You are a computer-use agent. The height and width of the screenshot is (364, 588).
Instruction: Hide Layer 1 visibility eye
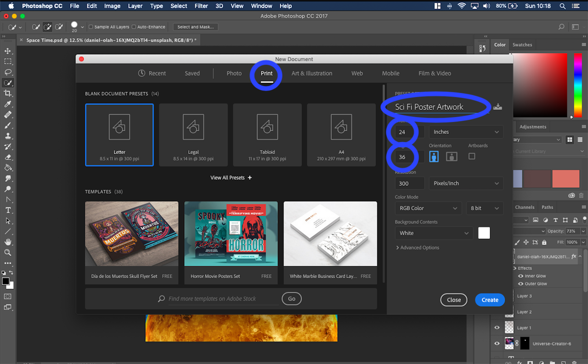pyautogui.click(x=497, y=328)
